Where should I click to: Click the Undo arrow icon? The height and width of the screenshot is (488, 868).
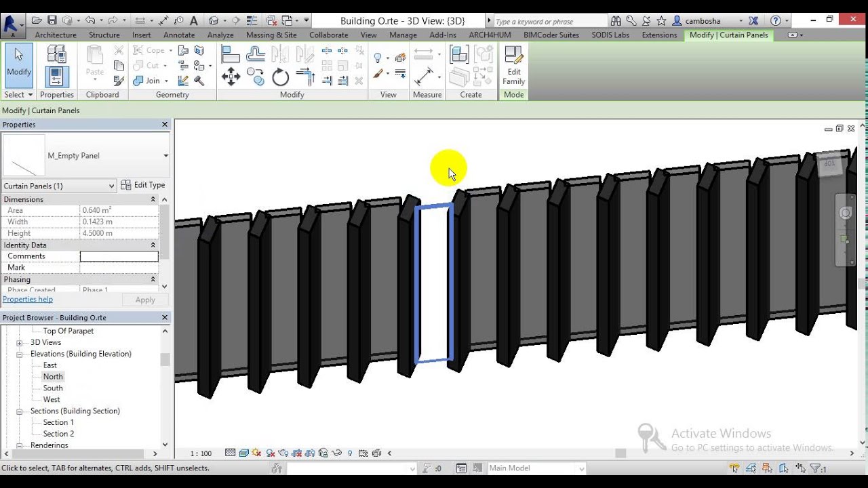click(x=90, y=21)
